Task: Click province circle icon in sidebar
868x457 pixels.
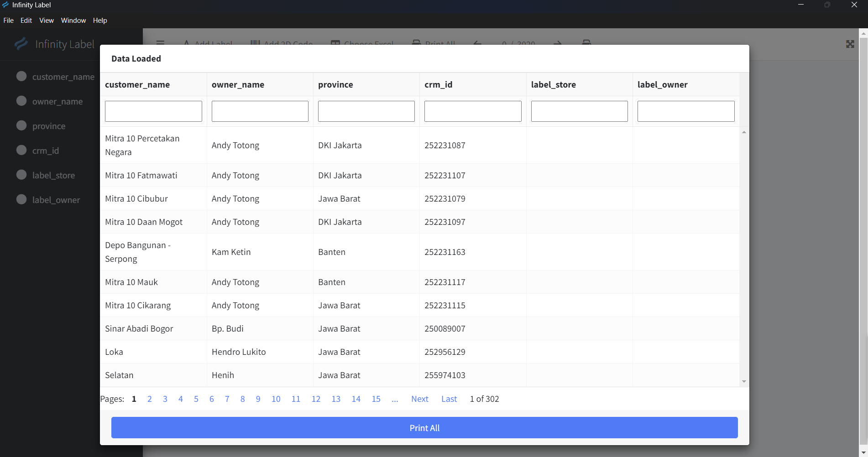Action: (21, 125)
